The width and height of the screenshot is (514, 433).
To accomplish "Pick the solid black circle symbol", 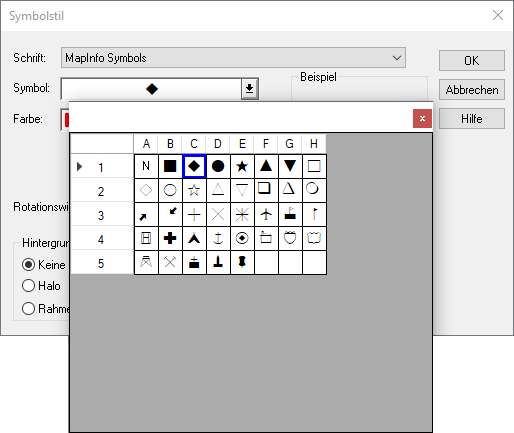I will click(218, 166).
